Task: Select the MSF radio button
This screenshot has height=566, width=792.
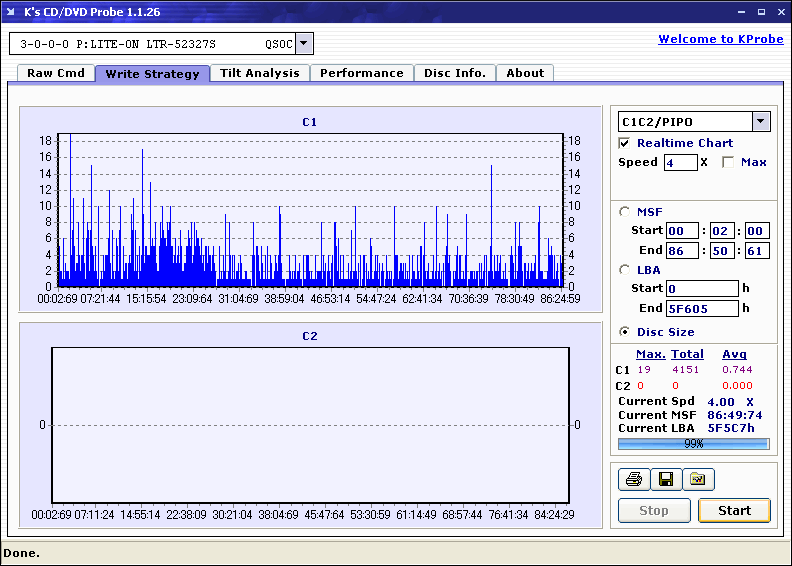Action: coord(625,211)
